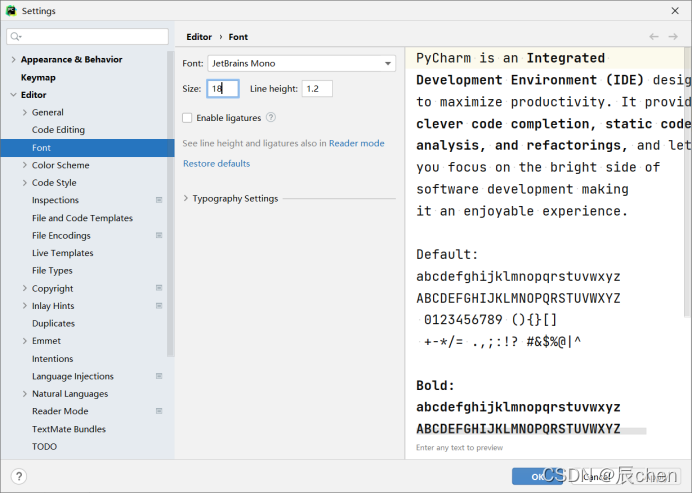The height and width of the screenshot is (494, 692).
Task: Expand the Code Style node
Action: (x=25, y=183)
